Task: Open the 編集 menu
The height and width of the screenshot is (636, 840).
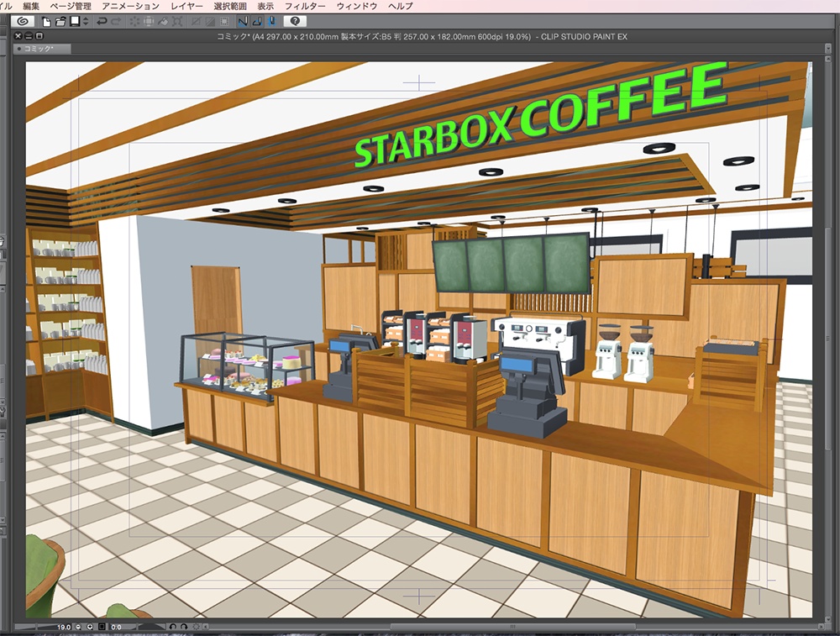Action: (x=31, y=6)
